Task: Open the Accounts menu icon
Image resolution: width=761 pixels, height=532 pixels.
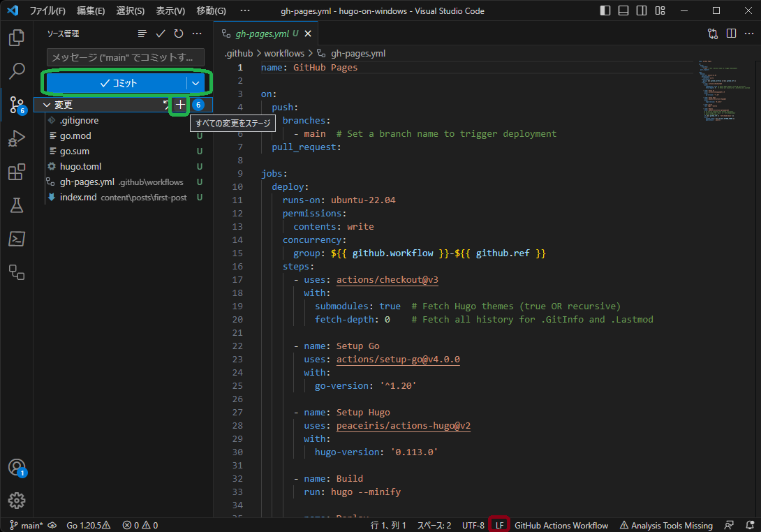Action: (x=17, y=468)
